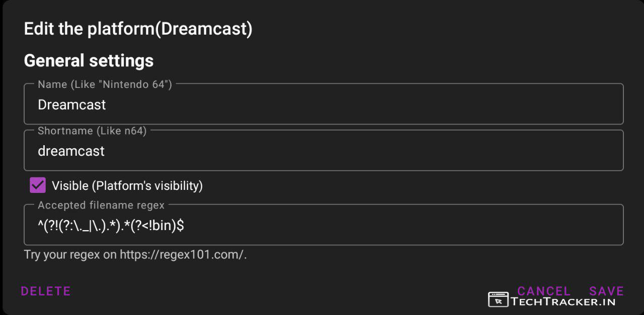Screen dimensions: 644x315
Task: Click the "Visible (Platform's visibility)" label
Action: coord(127,186)
